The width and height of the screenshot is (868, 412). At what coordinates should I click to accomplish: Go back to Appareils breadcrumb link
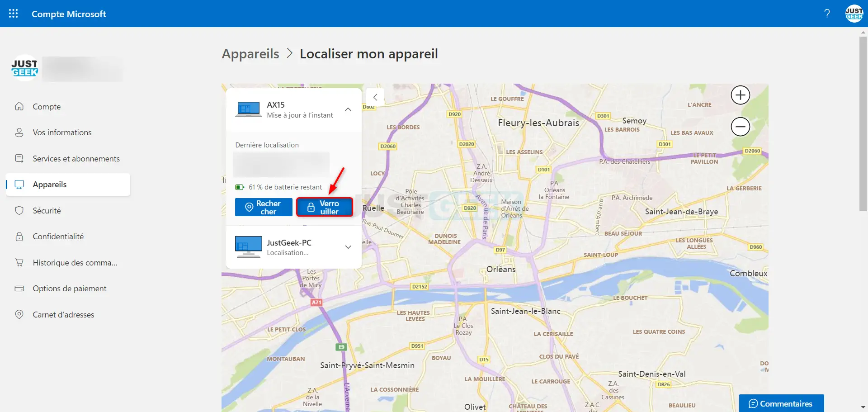250,54
